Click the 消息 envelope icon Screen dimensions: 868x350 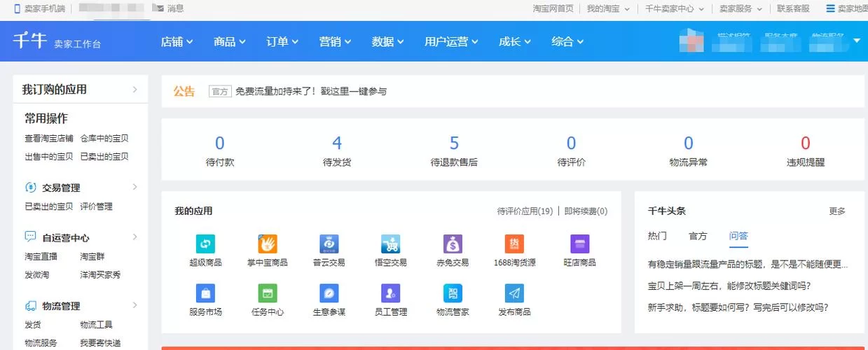[x=159, y=8]
